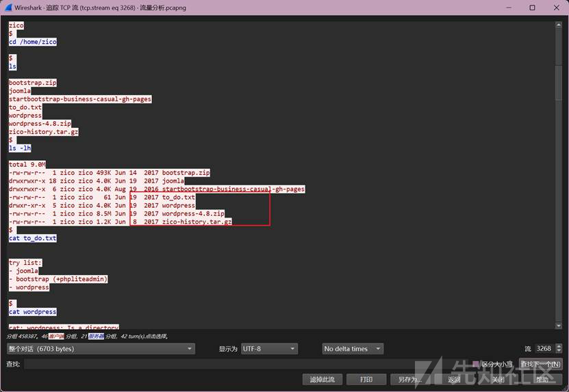Click the '- wordpress' try list line

pyautogui.click(x=29, y=287)
